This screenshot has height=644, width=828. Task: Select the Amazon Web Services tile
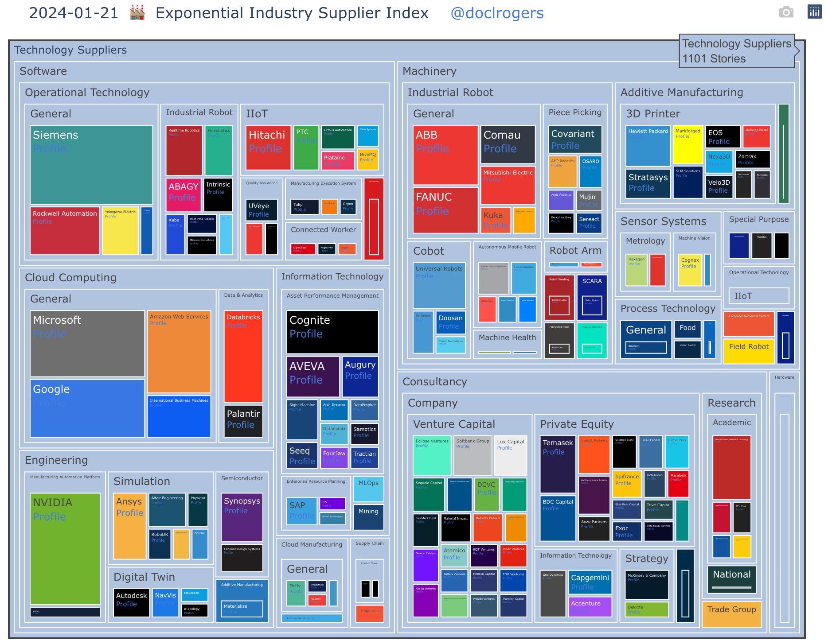point(179,352)
